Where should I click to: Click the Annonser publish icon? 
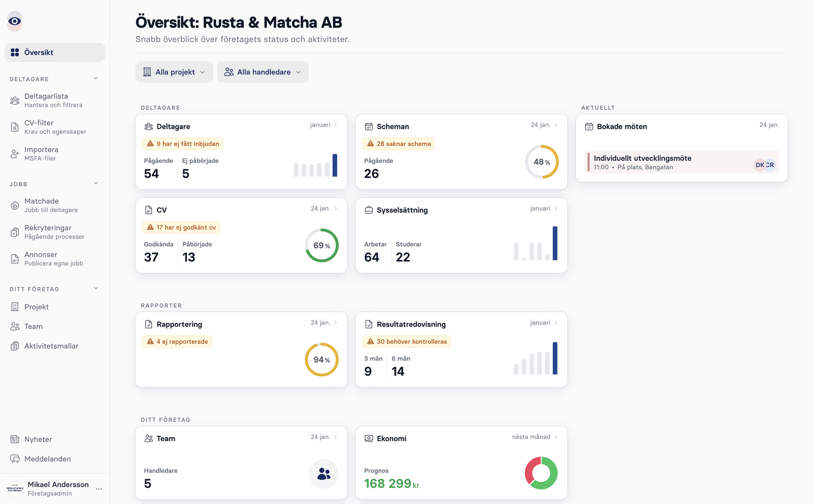(x=14, y=258)
